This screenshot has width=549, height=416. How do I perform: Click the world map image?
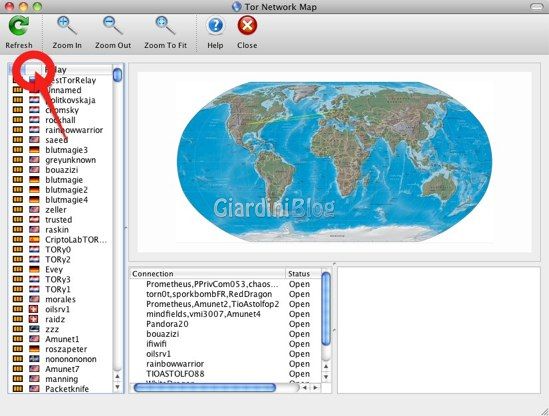coord(334,162)
